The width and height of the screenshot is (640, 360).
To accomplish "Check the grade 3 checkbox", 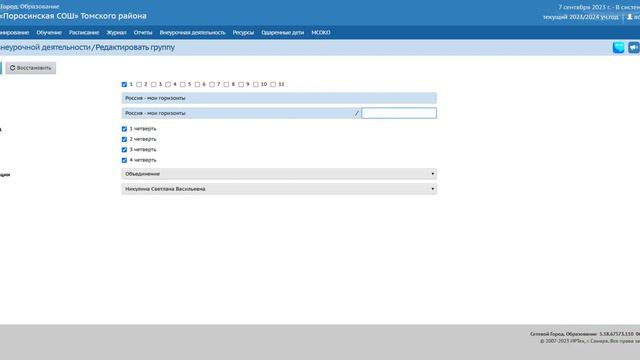I will click(153, 84).
